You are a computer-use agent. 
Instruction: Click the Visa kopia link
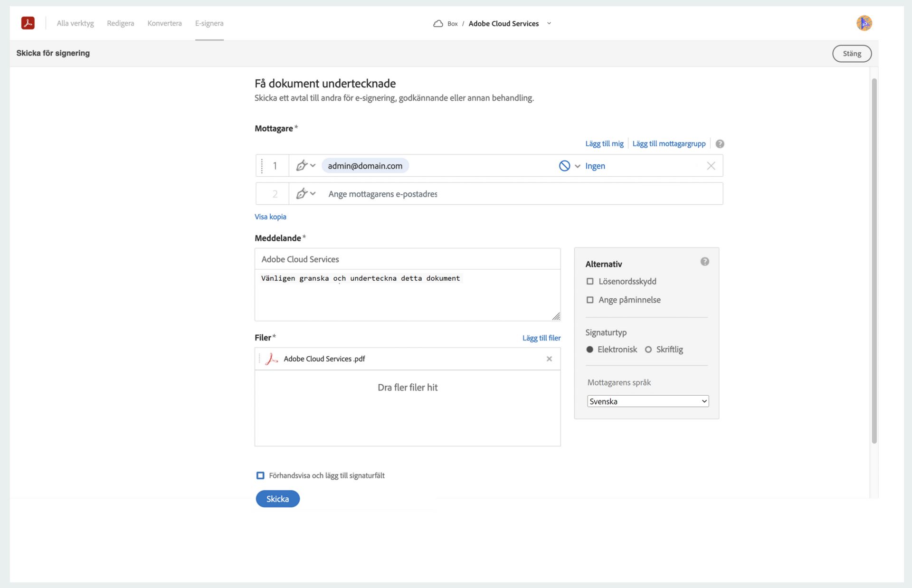click(x=270, y=217)
